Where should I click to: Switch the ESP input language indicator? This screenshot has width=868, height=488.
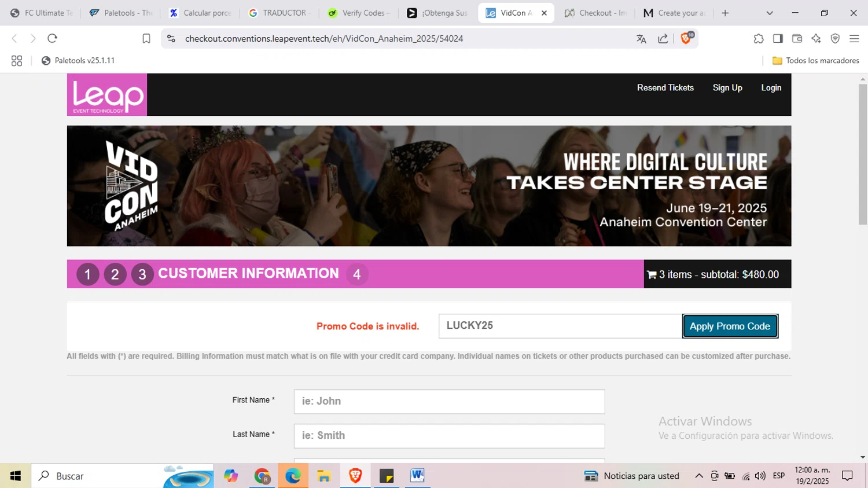coord(779,476)
